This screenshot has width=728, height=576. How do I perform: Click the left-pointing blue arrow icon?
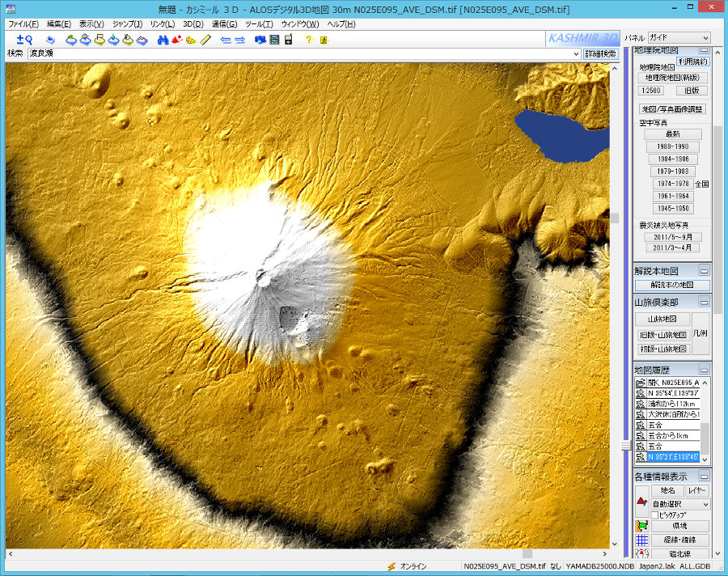pyautogui.click(x=226, y=40)
